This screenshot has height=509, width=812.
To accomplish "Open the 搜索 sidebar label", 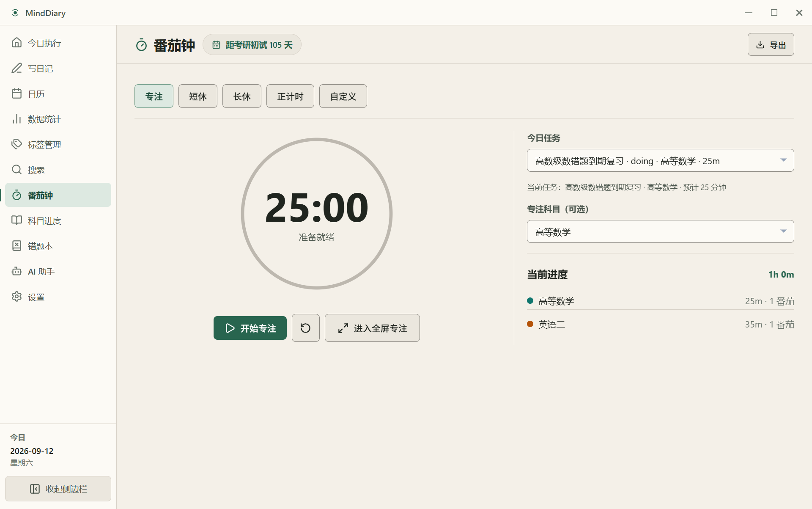I will (36, 170).
